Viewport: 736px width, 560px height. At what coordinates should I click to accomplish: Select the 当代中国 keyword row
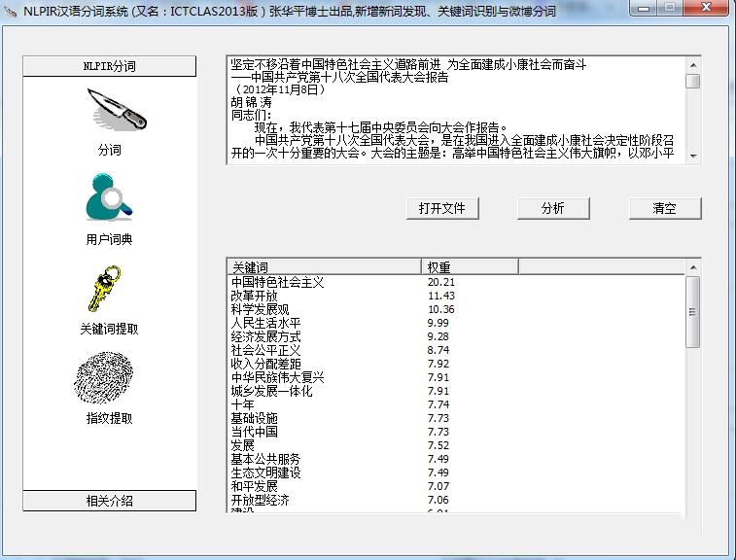point(455,432)
